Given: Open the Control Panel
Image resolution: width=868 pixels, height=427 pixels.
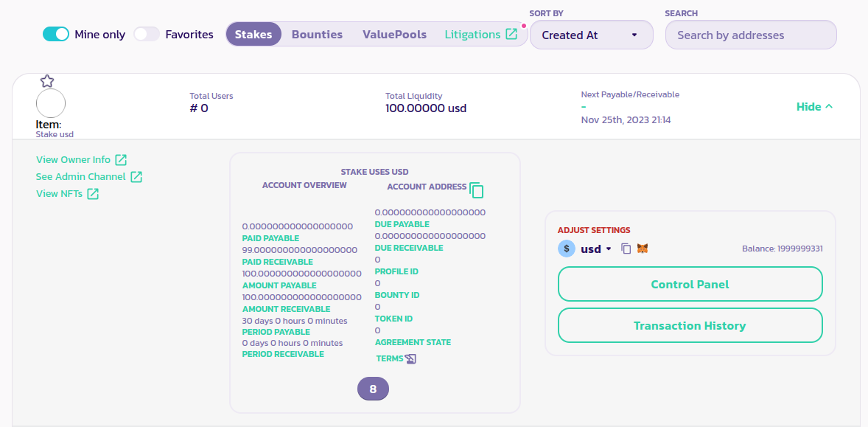Looking at the screenshot, I should pos(690,284).
